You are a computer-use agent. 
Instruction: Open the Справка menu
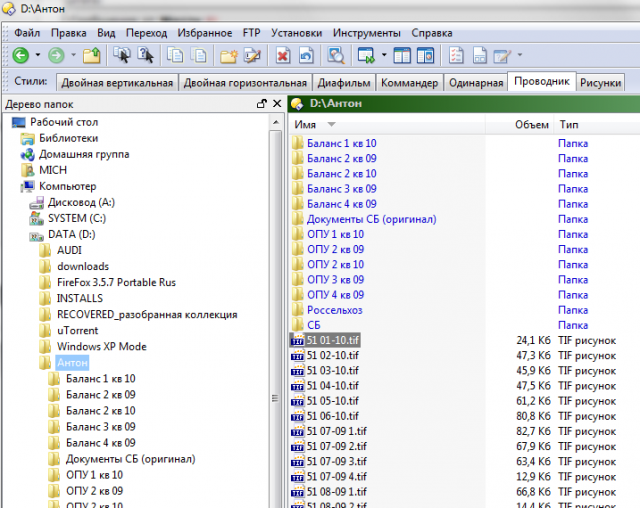point(432,33)
